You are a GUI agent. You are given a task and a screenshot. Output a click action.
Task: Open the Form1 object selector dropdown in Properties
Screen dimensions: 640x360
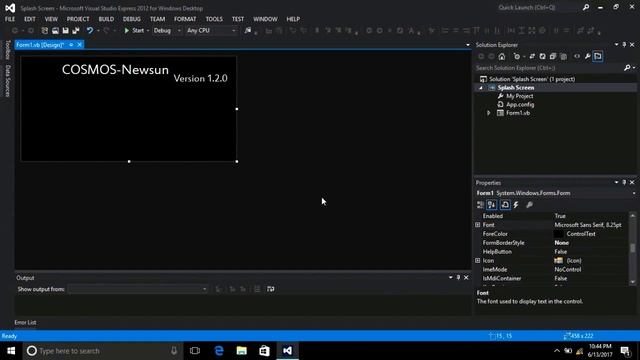[634, 193]
